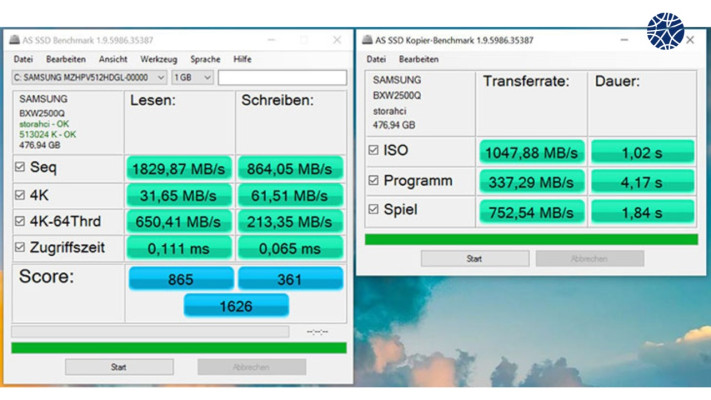Close the AS SSD Benchmark window
The height and width of the screenshot is (400, 711).
point(337,40)
